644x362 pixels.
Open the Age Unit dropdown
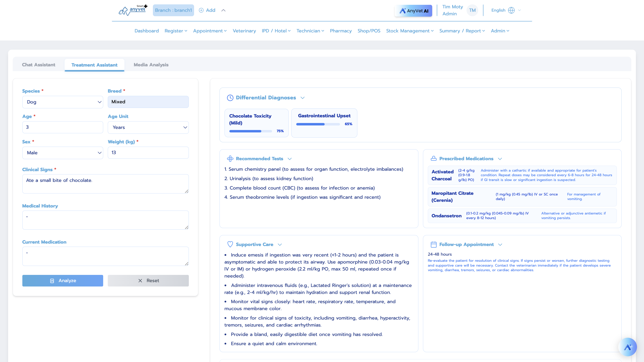pos(148,127)
